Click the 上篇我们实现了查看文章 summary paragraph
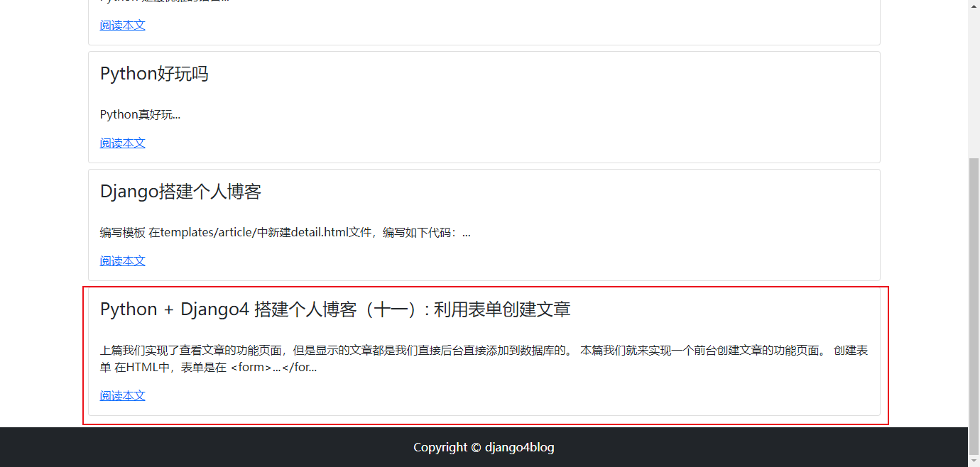 (484, 358)
